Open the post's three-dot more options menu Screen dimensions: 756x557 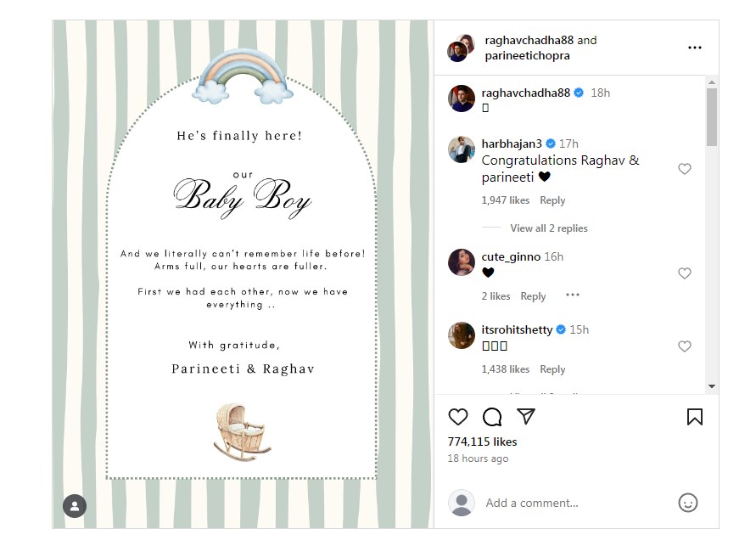694,48
